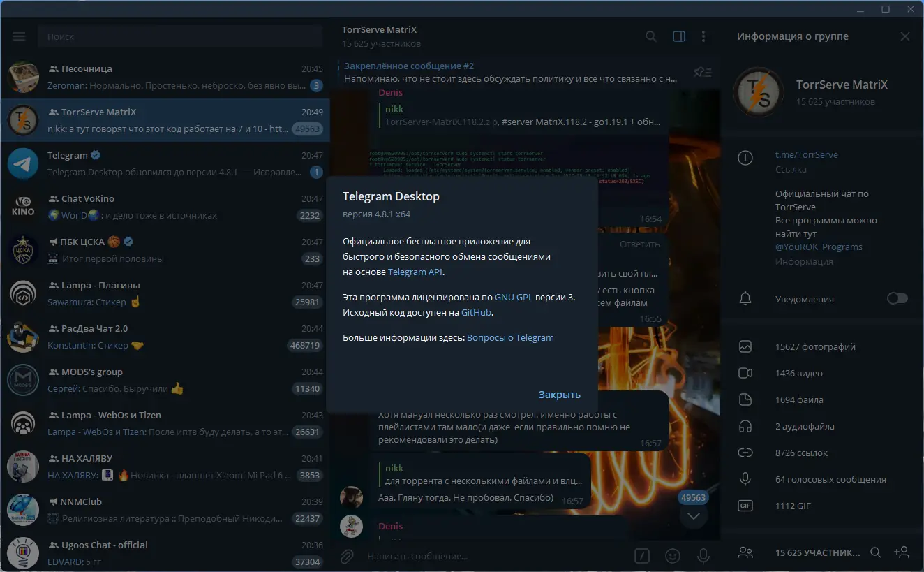
Task: Search members with the magnifier icon
Action: pyautogui.click(x=875, y=552)
